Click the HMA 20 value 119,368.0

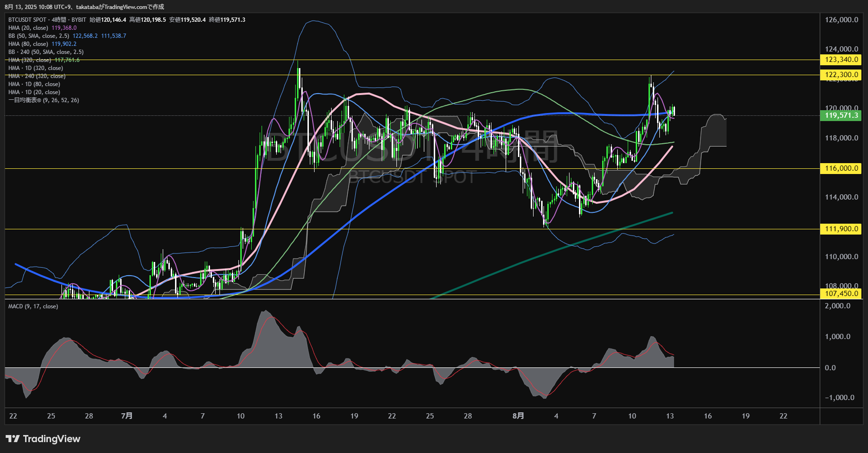point(64,28)
